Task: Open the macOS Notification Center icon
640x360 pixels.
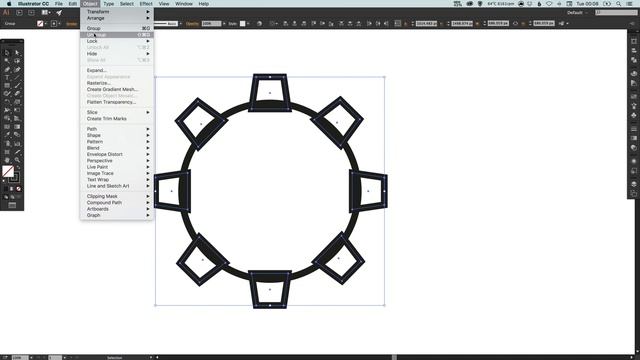Action: coord(630,4)
